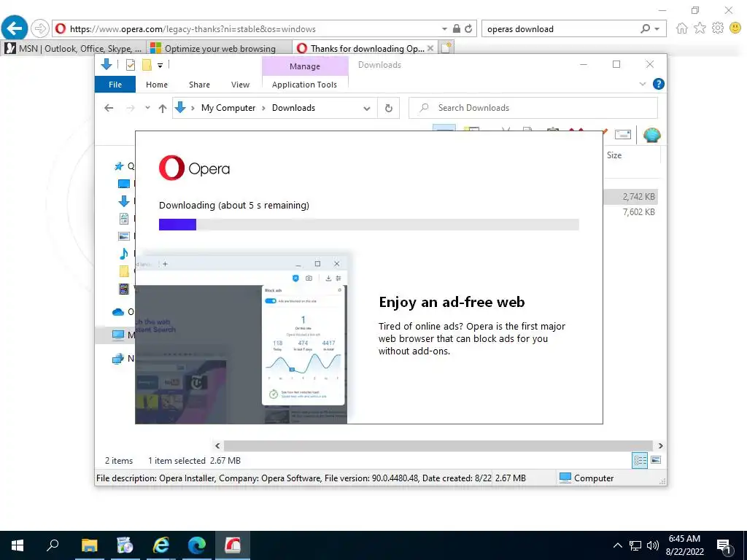Click the blue Downloads arrow icon in Explorer title bar
Image resolution: width=747 pixels, height=560 pixels.
107,64
